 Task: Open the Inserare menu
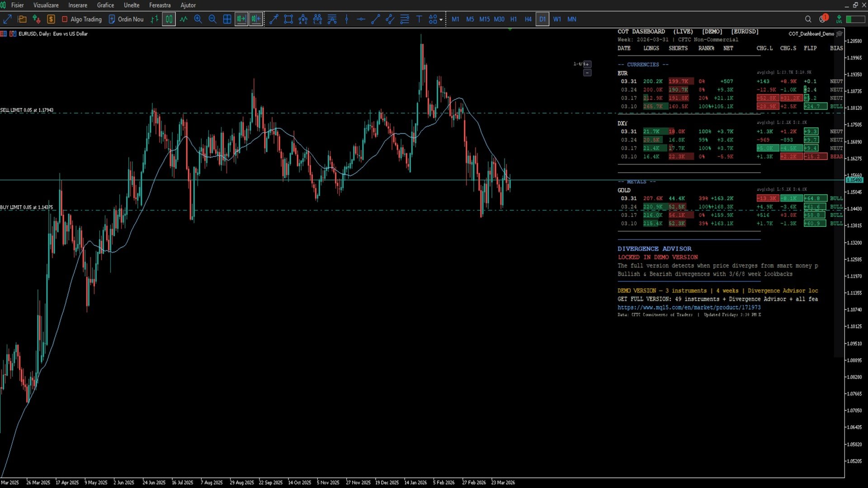click(x=78, y=5)
